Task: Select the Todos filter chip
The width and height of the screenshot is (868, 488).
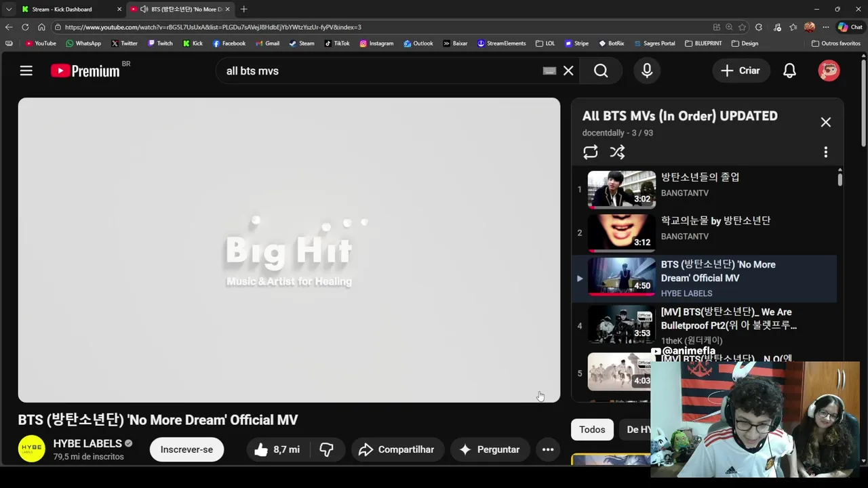Action: [592, 429]
